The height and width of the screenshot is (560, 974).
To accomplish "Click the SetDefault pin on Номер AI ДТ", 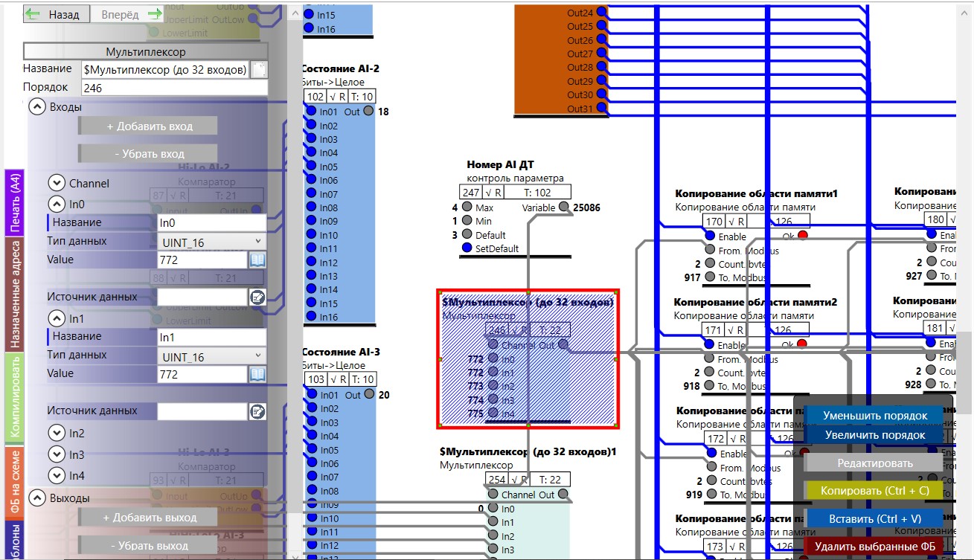I will point(467,248).
